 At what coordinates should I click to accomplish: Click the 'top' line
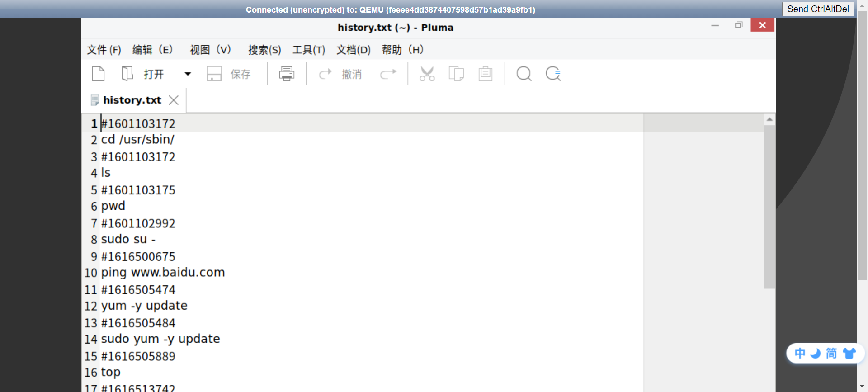pyautogui.click(x=111, y=373)
